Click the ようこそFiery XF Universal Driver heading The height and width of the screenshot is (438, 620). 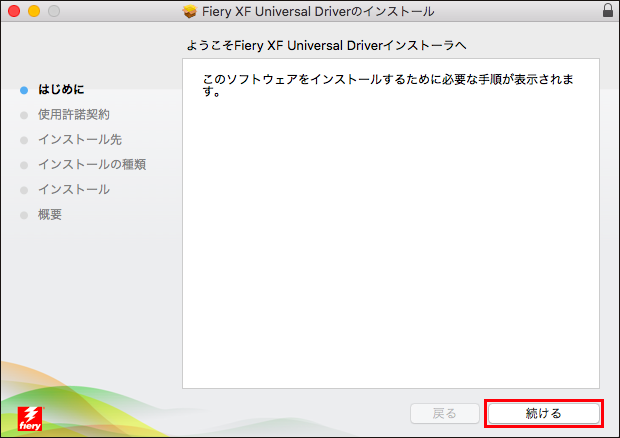[x=326, y=45]
